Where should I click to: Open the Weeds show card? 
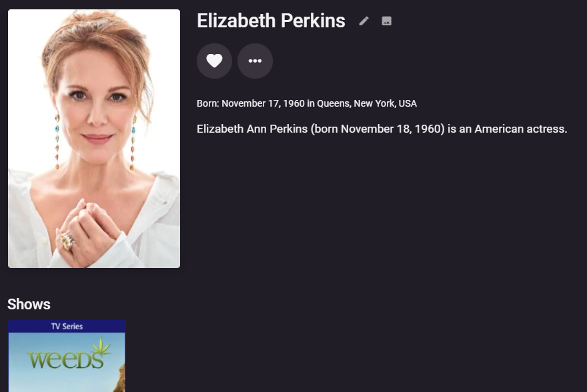coord(67,356)
